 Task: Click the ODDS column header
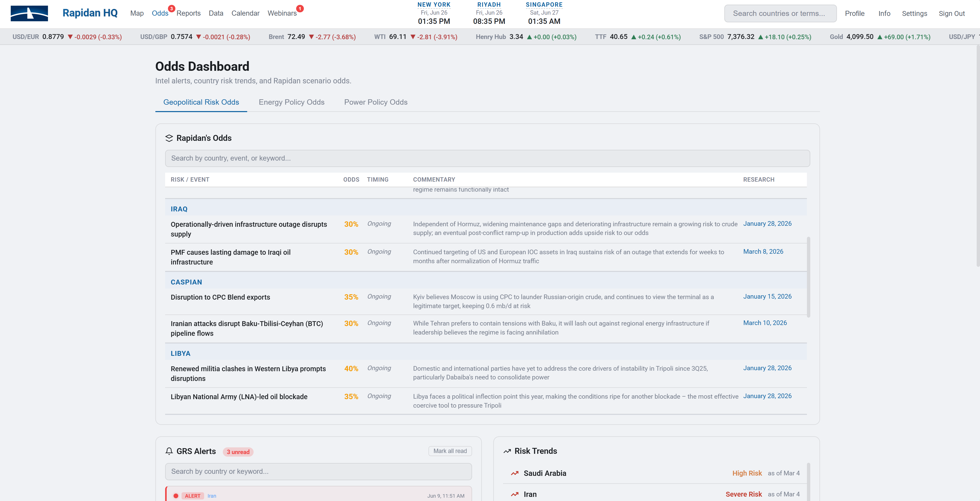(351, 180)
